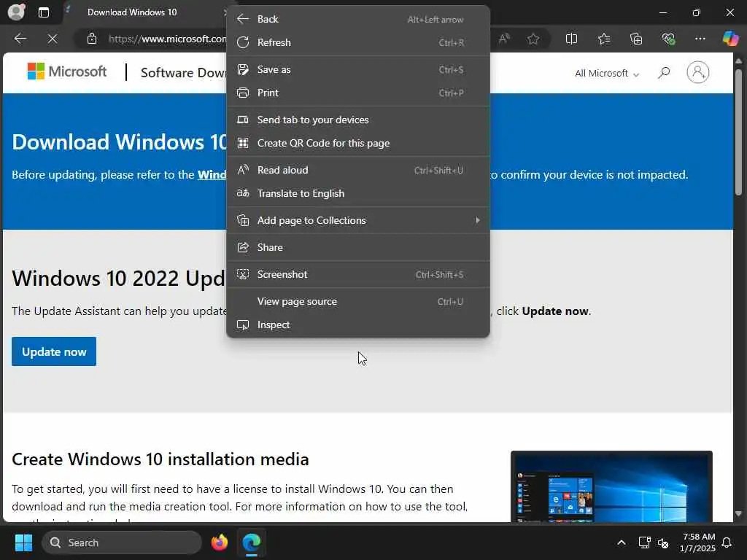This screenshot has height=560, width=747.
Task: Click the browser profile avatar
Action: (16, 12)
